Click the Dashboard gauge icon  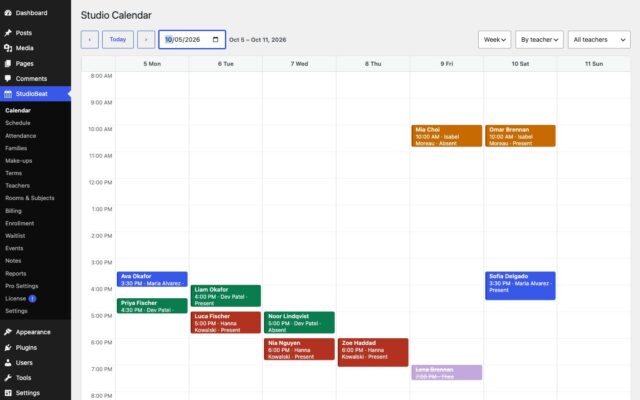pyautogui.click(x=8, y=13)
